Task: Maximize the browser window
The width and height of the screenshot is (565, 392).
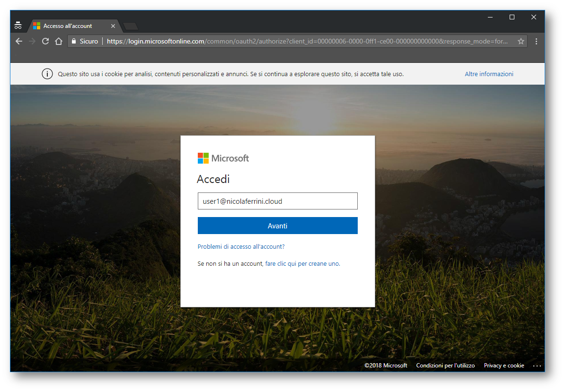Action: point(512,17)
